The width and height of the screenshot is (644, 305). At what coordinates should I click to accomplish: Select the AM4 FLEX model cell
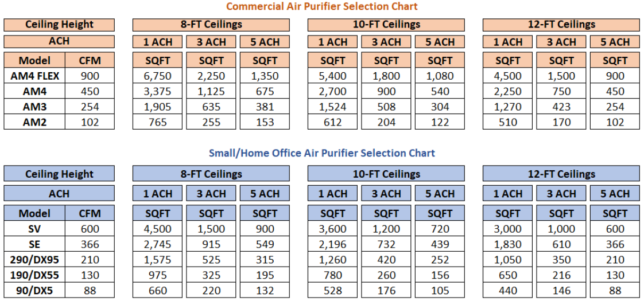point(34,76)
